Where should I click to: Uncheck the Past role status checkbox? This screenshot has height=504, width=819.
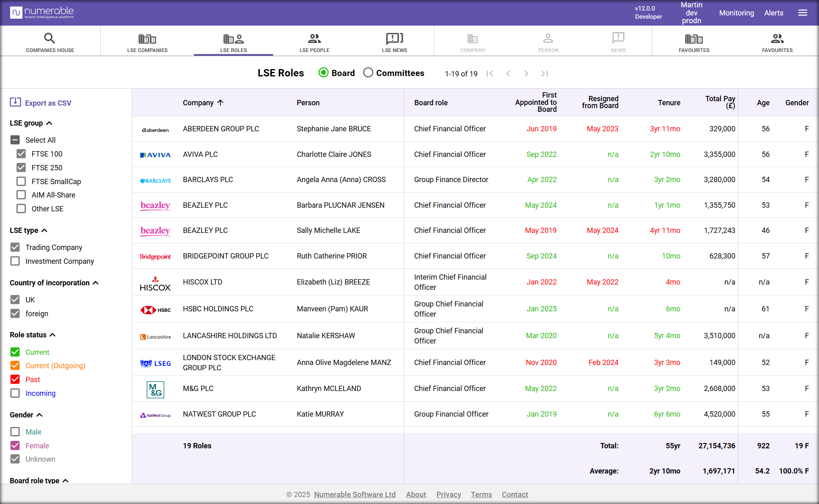click(x=15, y=379)
